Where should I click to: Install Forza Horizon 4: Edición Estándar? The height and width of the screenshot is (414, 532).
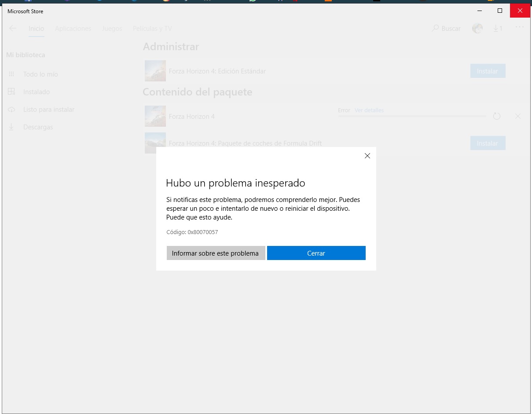488,71
